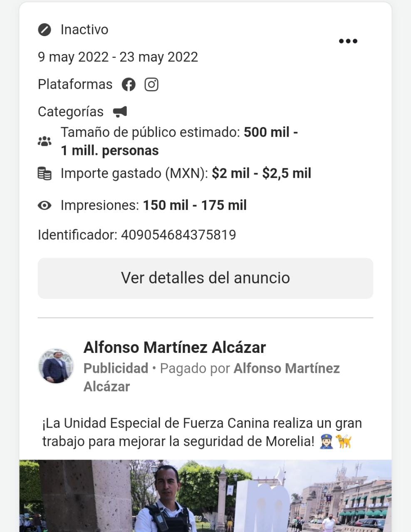This screenshot has height=532, width=411.
Task: Open Alfonso Martínez Alcázar profile picture
Action: 56,366
